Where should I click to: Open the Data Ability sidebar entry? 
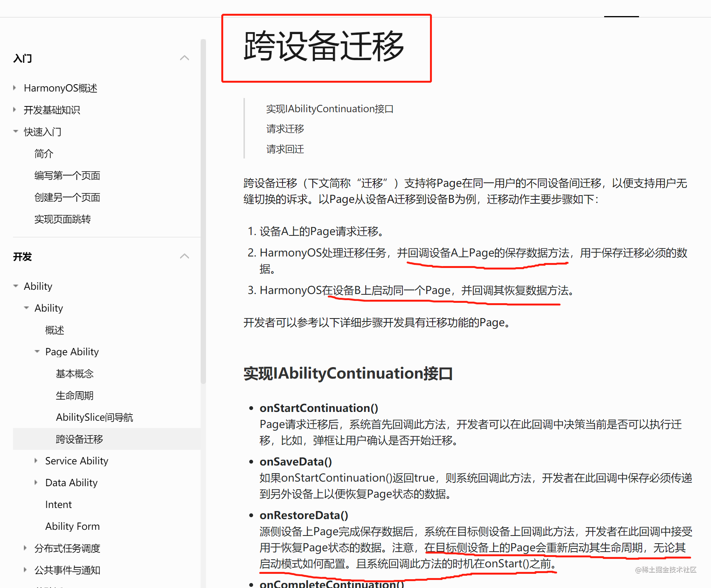pos(71,482)
